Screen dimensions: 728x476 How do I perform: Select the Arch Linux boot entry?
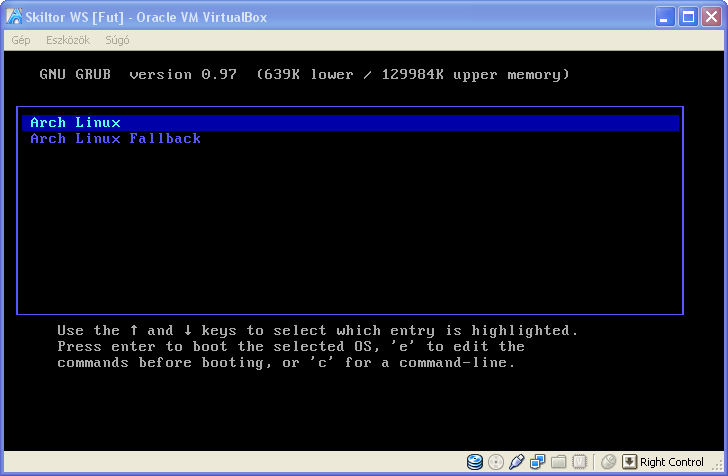[351, 123]
